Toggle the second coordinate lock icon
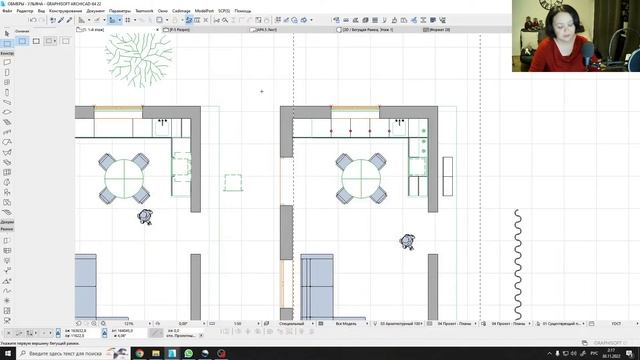Screen dimensions: 640x360 [x=104, y=333]
